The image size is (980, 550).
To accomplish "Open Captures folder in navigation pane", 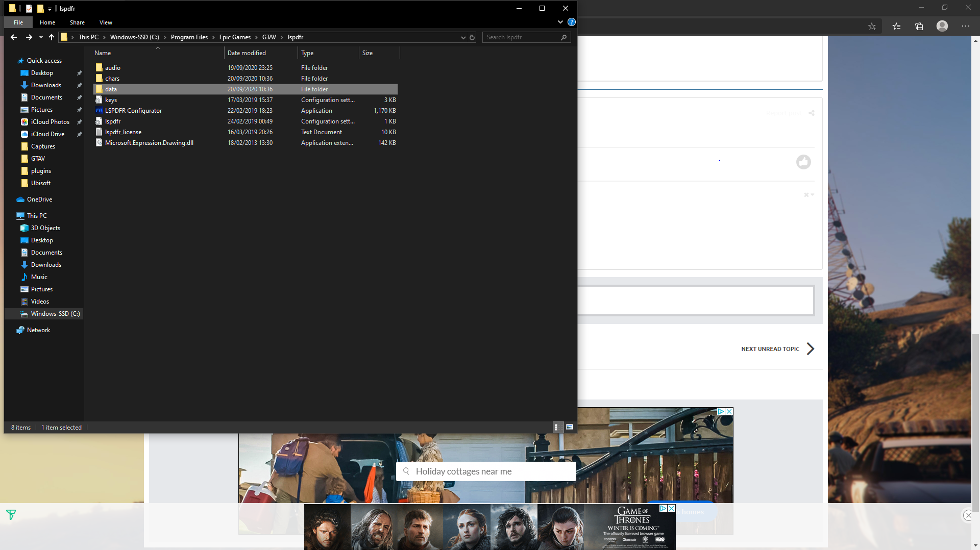I will click(x=43, y=146).
